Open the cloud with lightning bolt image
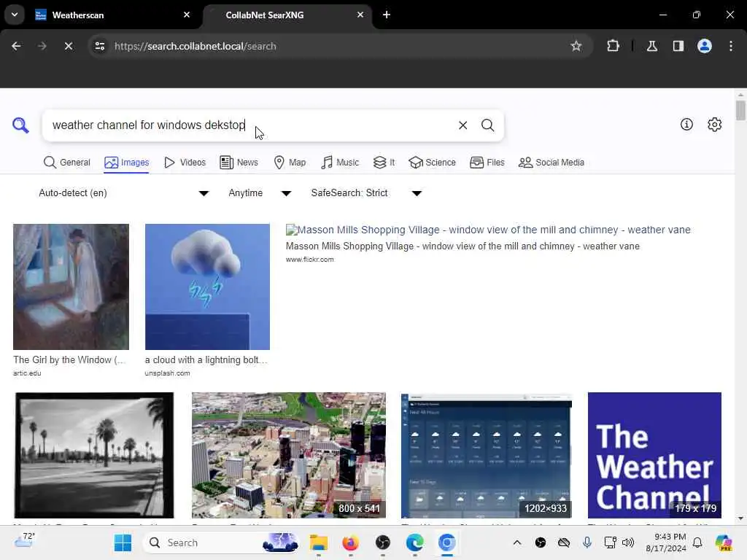The image size is (747, 560). point(207,287)
